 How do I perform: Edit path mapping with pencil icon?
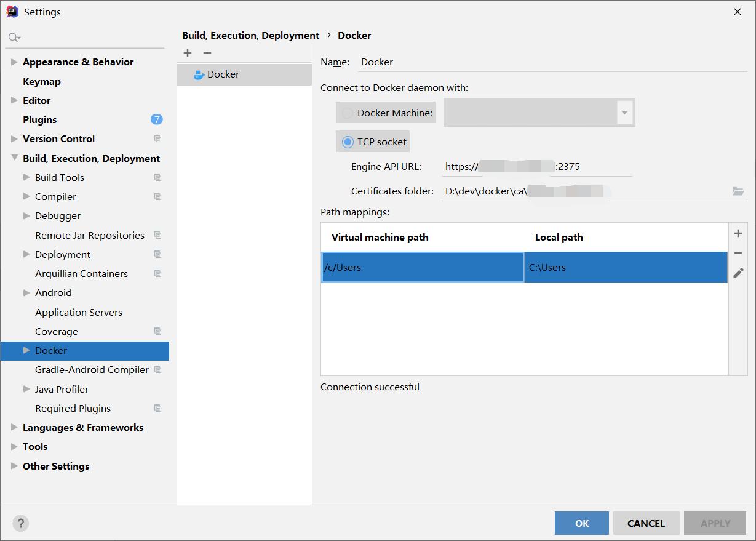click(738, 273)
